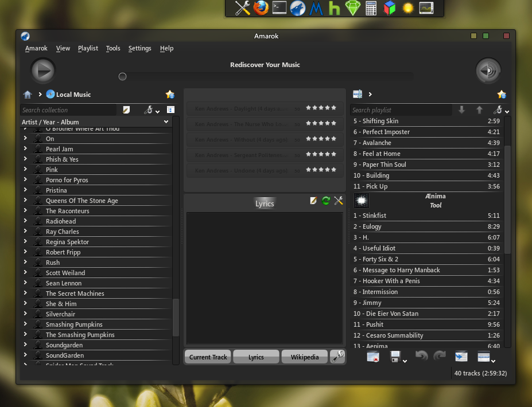Focus the Search playlist field
This screenshot has width=532, height=407.
pyautogui.click(x=401, y=110)
